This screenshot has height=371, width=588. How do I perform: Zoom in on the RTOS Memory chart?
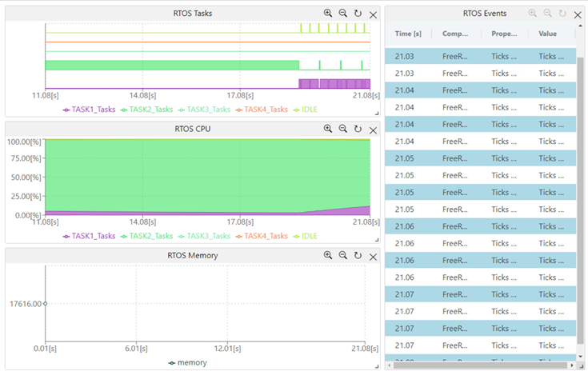point(328,255)
